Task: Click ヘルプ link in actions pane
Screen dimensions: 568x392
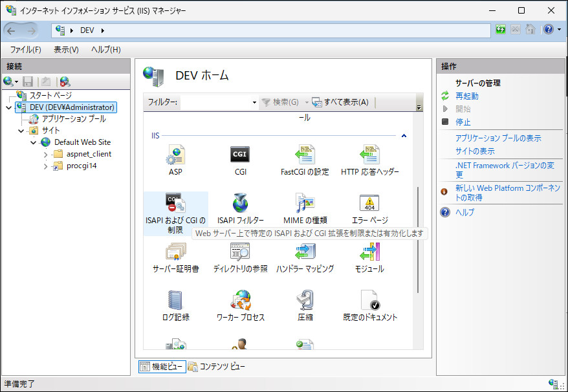Action: tap(464, 212)
